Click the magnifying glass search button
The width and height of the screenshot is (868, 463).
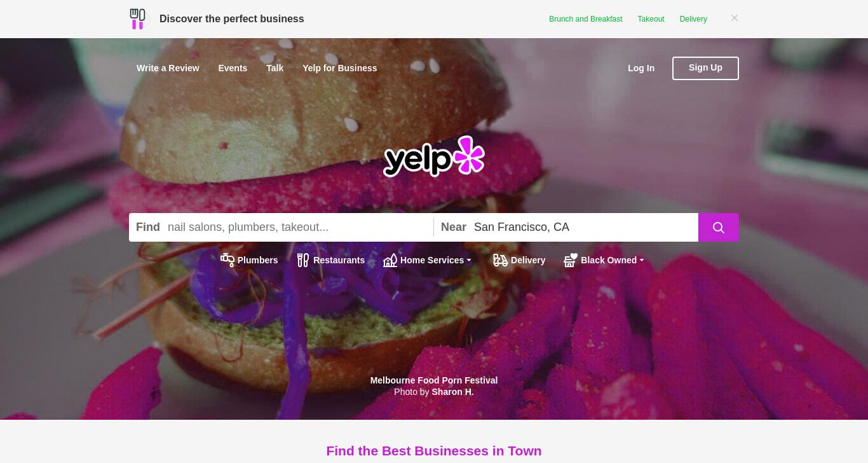point(718,227)
